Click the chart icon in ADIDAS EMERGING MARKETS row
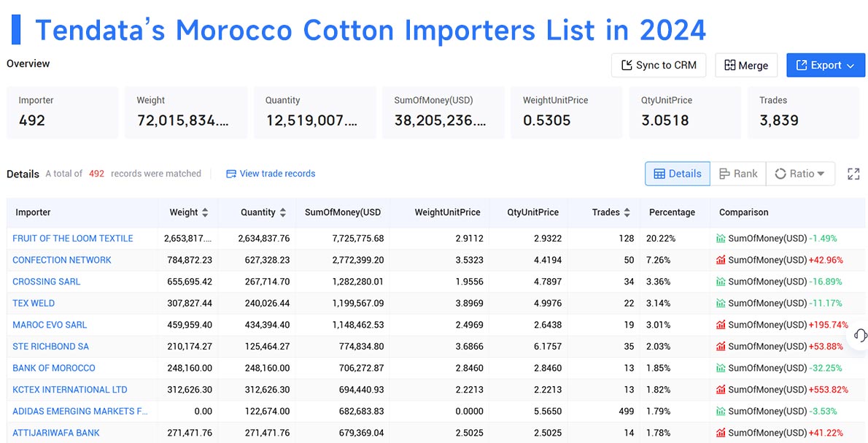The image size is (868, 443). coord(721,412)
